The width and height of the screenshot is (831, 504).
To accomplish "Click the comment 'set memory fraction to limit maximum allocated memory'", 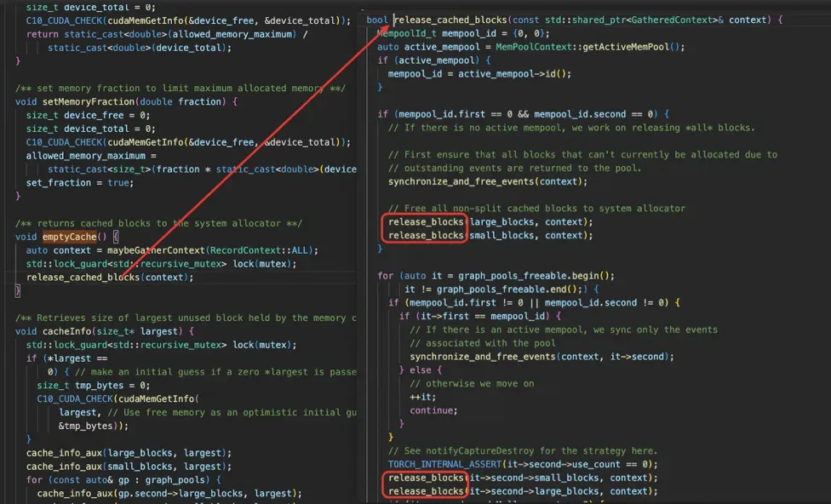I will point(181,89).
